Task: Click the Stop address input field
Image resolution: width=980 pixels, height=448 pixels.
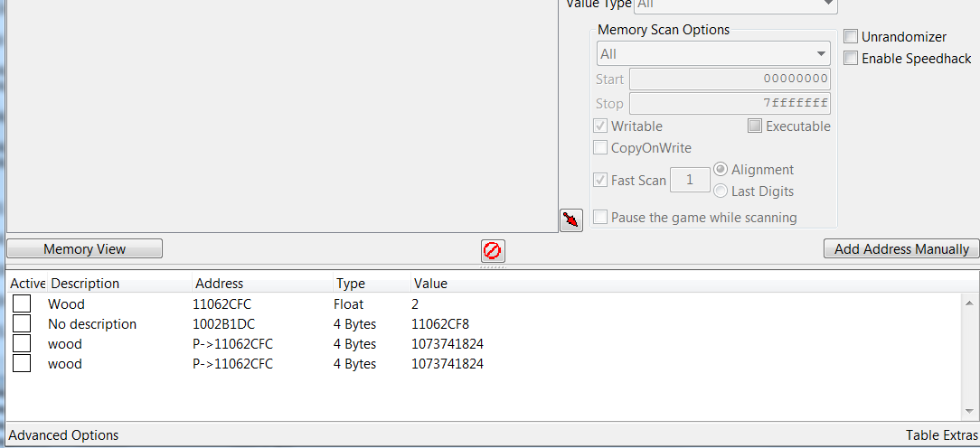Action: click(x=730, y=103)
